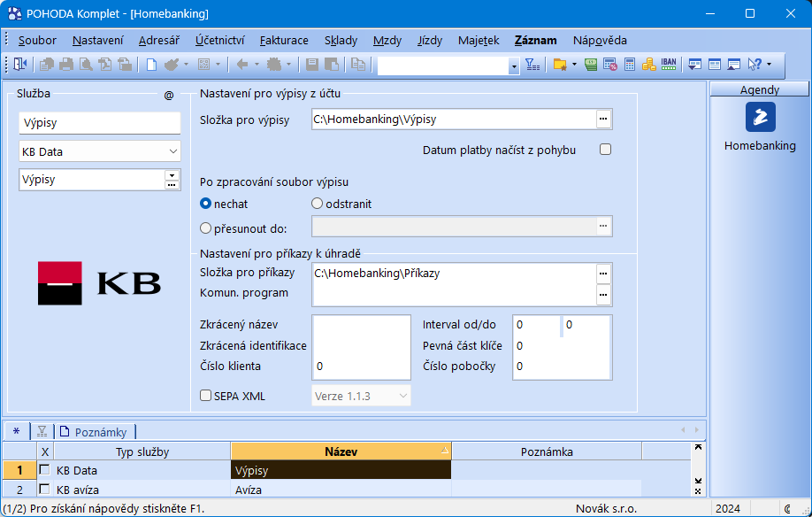812x517 pixels.
Task: Click the Typ služby column header
Action: [x=142, y=451]
